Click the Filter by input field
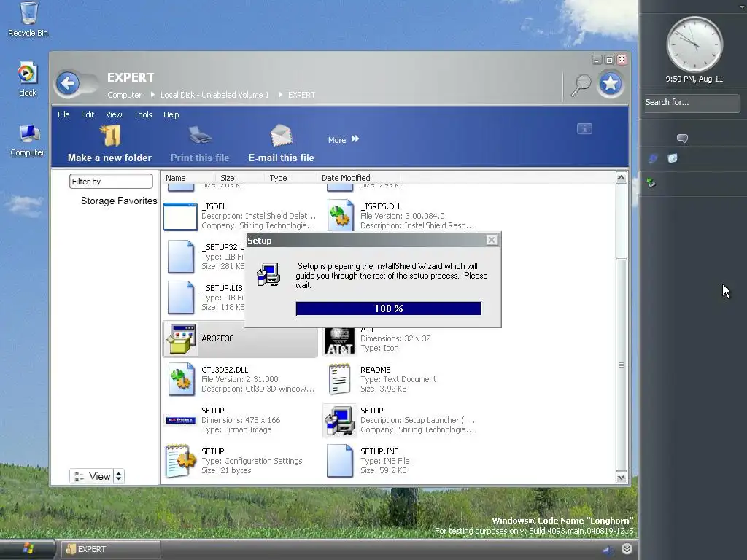The image size is (747, 560). [x=111, y=182]
